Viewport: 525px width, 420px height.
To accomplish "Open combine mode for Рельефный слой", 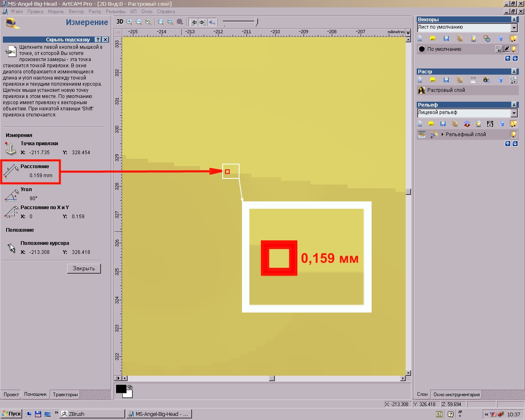I will click(433, 135).
